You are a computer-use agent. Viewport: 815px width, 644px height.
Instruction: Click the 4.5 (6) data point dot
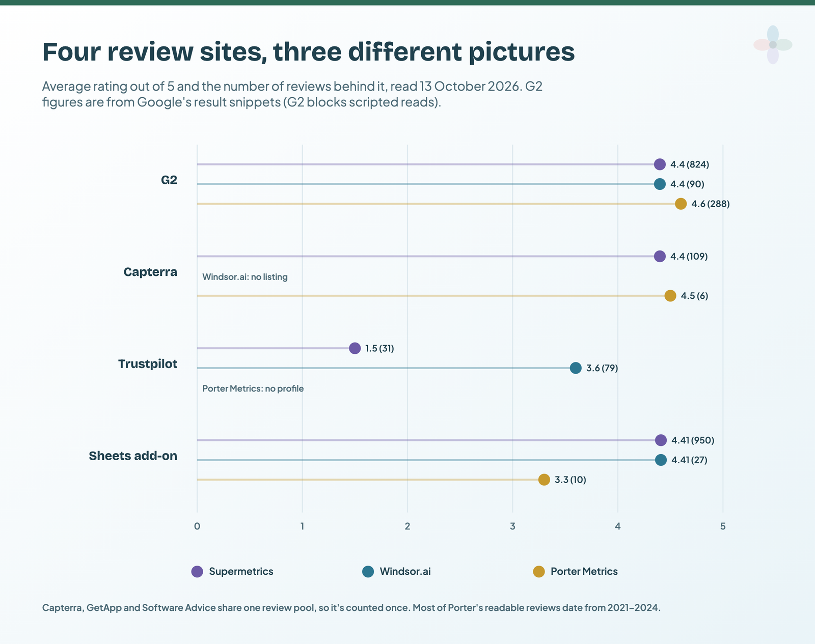(670, 296)
